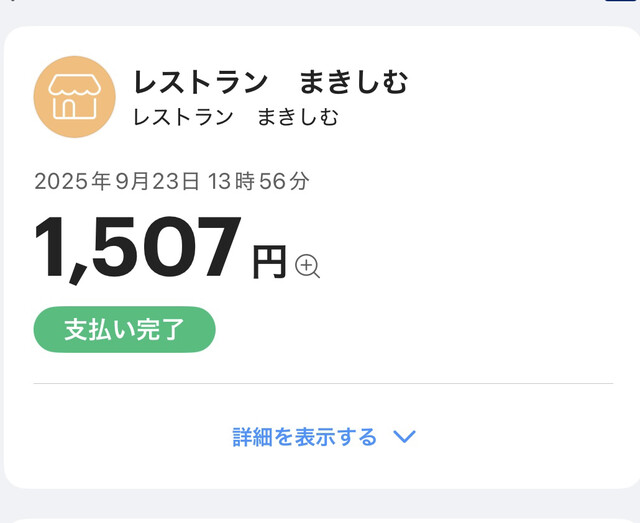Tap the time 13時56分
This screenshot has height=523, width=640.
coord(259,182)
